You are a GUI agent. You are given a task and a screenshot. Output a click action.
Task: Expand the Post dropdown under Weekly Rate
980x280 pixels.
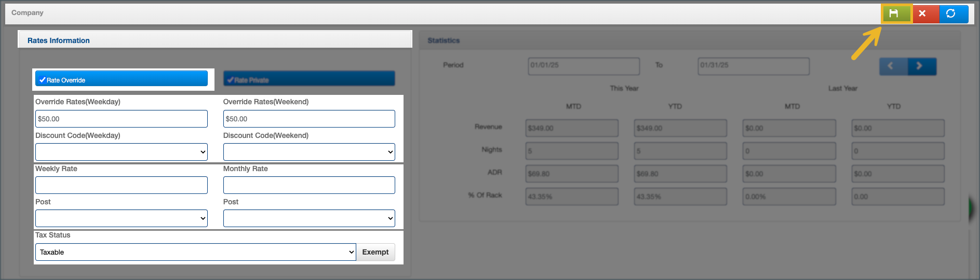pos(121,218)
